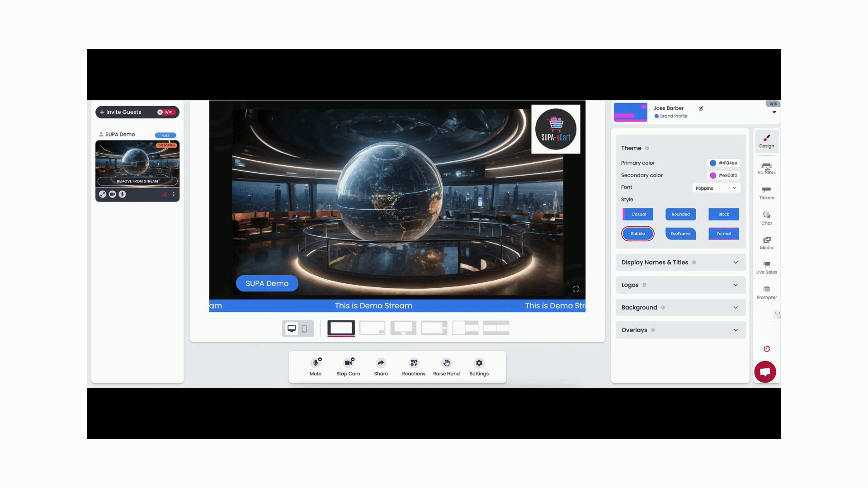The image size is (868, 488).
Task: Switch to the Design tab
Action: click(766, 141)
